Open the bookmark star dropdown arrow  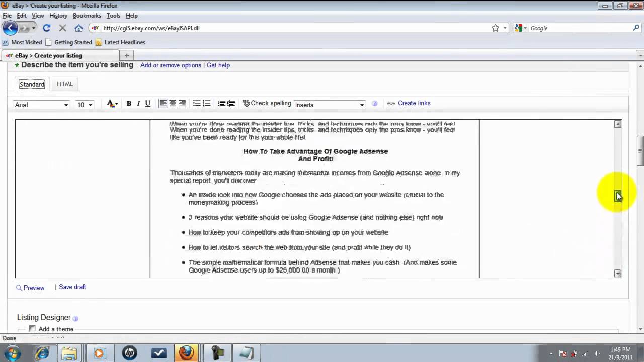505,28
